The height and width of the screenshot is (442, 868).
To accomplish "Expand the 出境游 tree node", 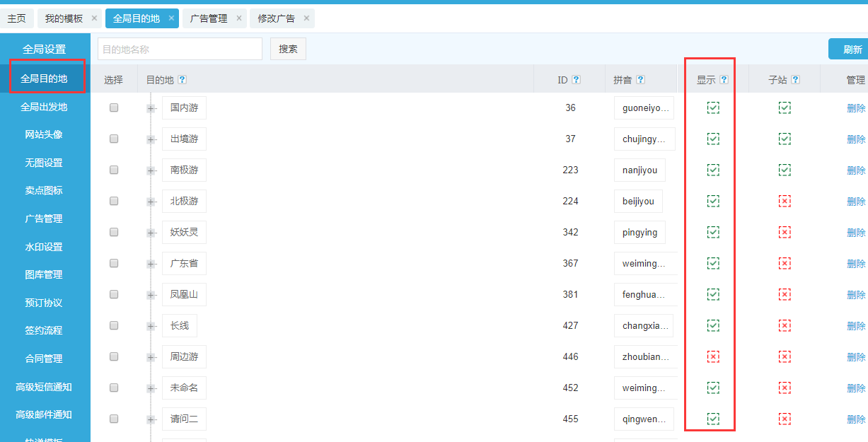I will coord(151,140).
